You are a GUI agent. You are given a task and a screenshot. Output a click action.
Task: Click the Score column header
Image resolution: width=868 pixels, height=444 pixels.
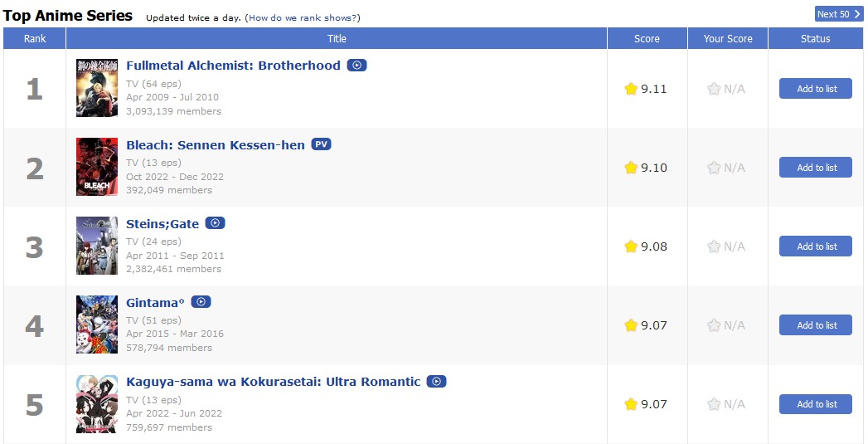(647, 39)
